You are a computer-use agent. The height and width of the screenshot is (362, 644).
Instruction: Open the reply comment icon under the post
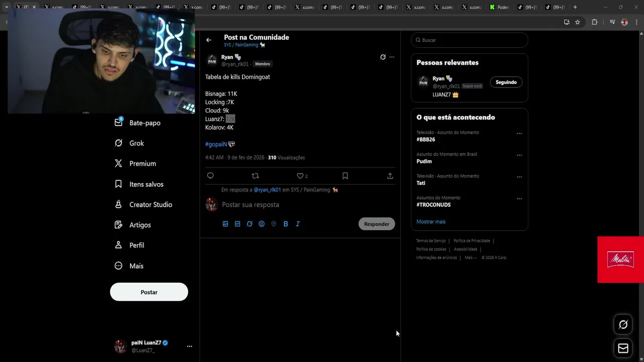(x=210, y=175)
